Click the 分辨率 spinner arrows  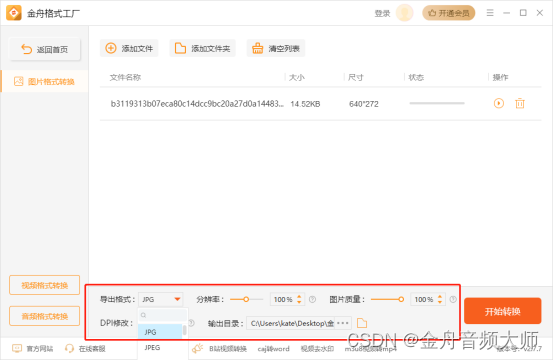[x=299, y=299]
